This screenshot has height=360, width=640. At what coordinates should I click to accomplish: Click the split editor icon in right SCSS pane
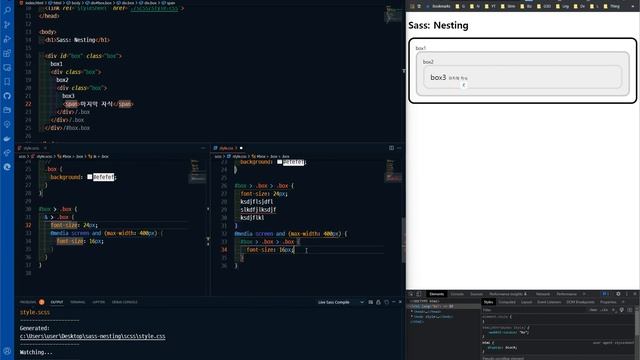point(391,148)
